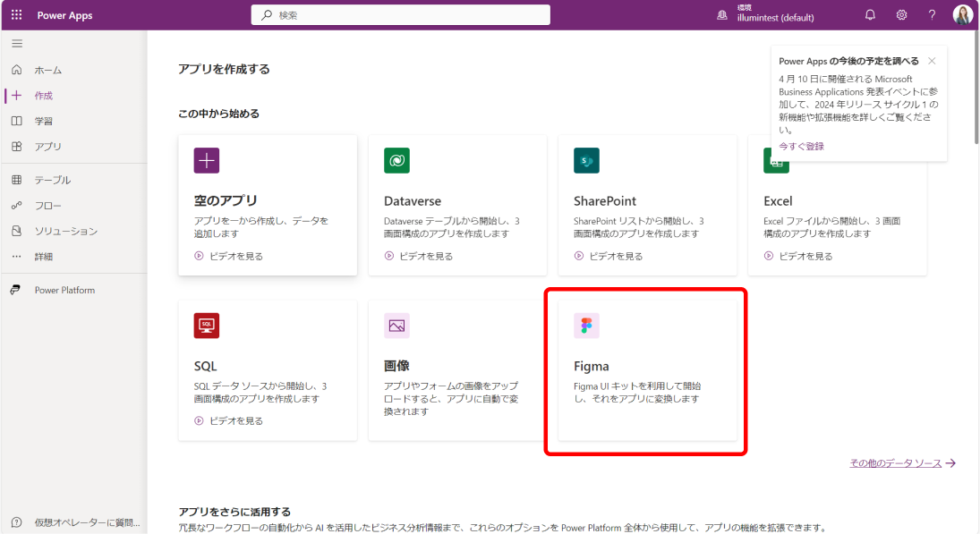Screen dimensions: 980x534
Task: Click the Figma card title
Action: (x=592, y=366)
